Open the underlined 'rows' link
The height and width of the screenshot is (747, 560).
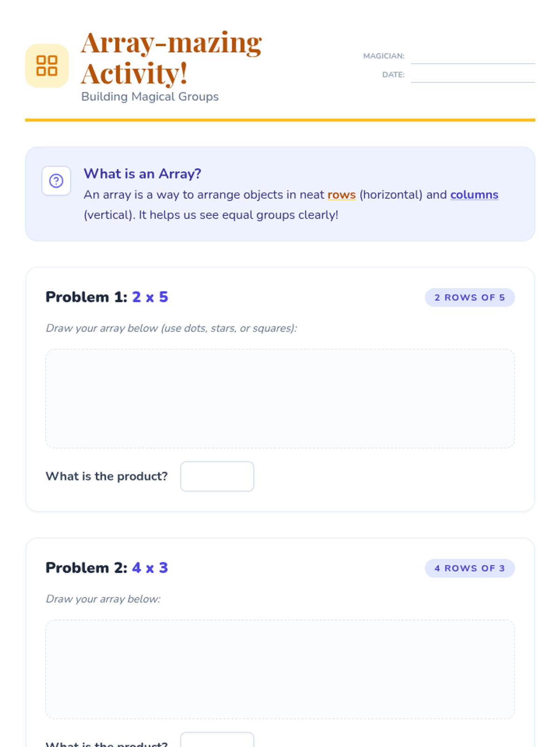[x=341, y=195]
